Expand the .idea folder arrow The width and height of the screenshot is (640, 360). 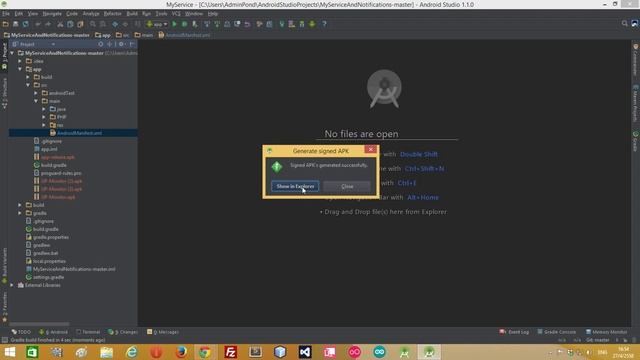tap(20, 61)
